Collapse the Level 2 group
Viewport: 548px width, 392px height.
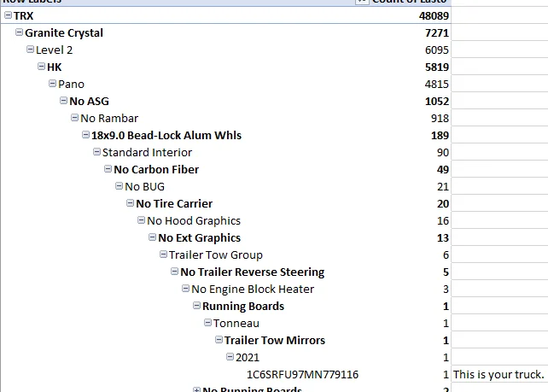click(x=31, y=50)
